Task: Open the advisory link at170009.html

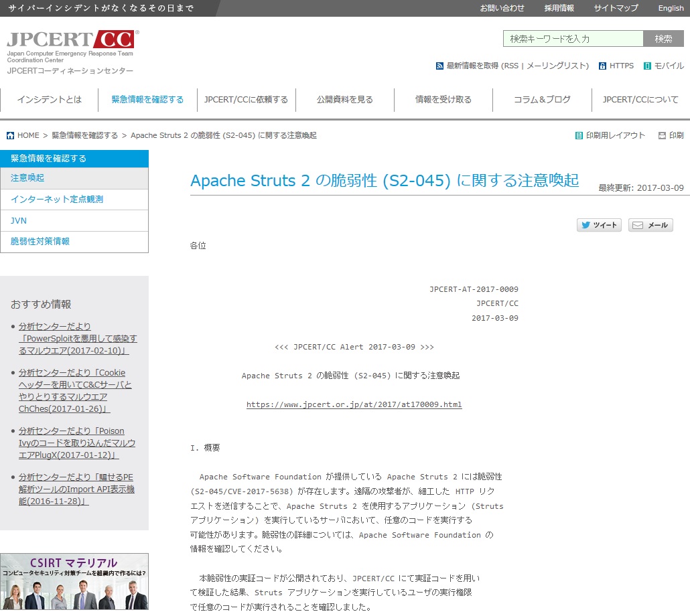Action: 354,404
